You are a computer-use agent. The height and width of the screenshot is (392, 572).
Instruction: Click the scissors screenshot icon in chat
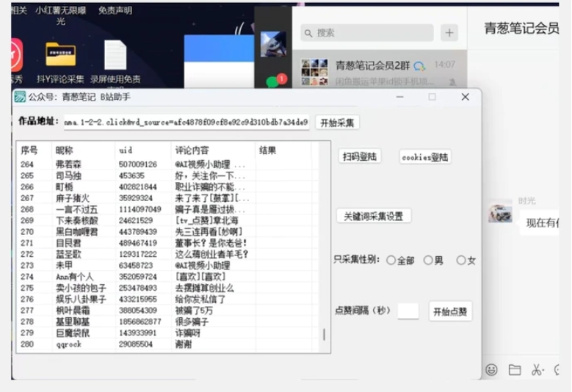[537, 369]
